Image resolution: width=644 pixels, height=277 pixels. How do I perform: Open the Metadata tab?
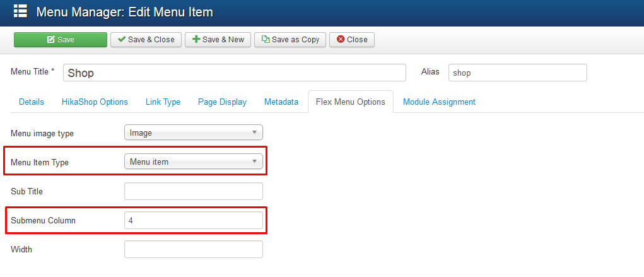(x=281, y=102)
